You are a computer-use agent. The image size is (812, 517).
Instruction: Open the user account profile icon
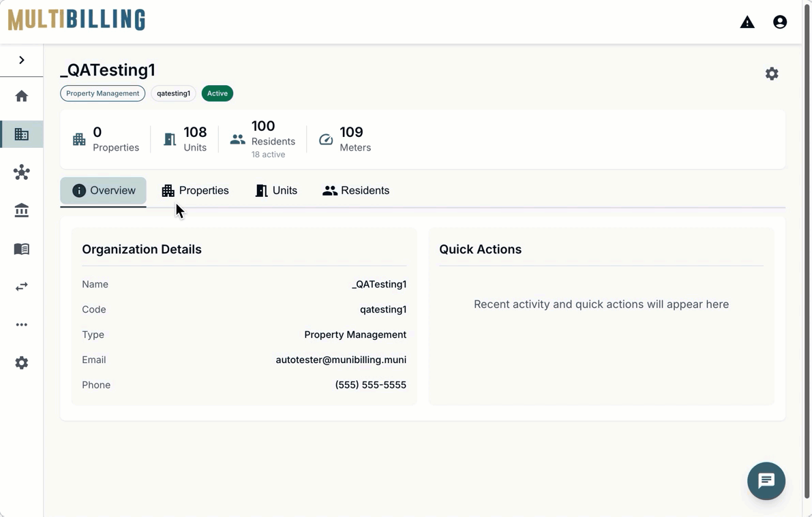(780, 22)
